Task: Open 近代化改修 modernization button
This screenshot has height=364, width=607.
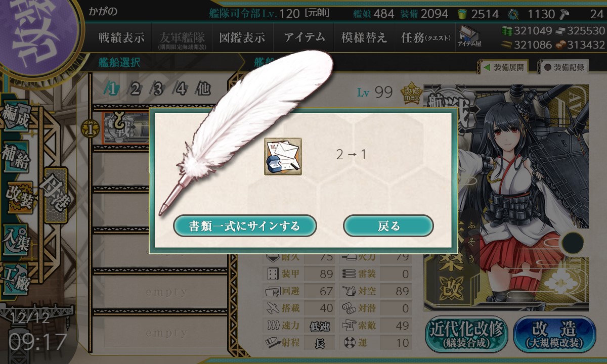Action: (467, 335)
